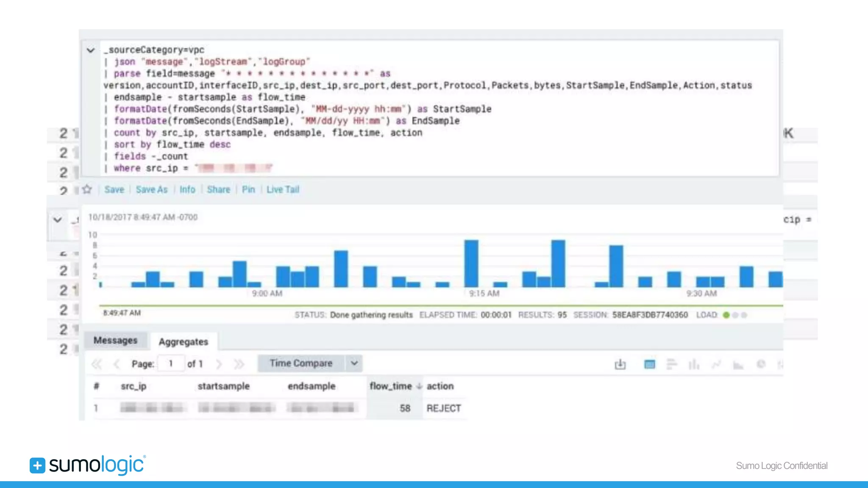Go to next results page arrow

219,364
